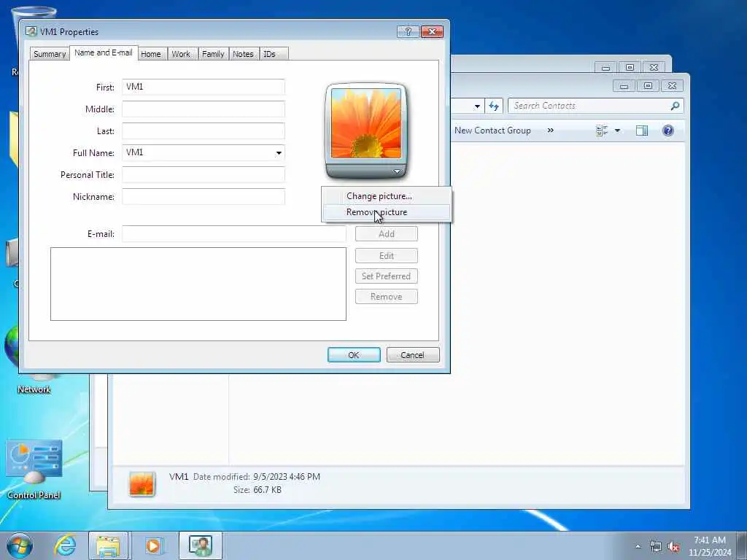Switch to the Home tab

pos(151,54)
